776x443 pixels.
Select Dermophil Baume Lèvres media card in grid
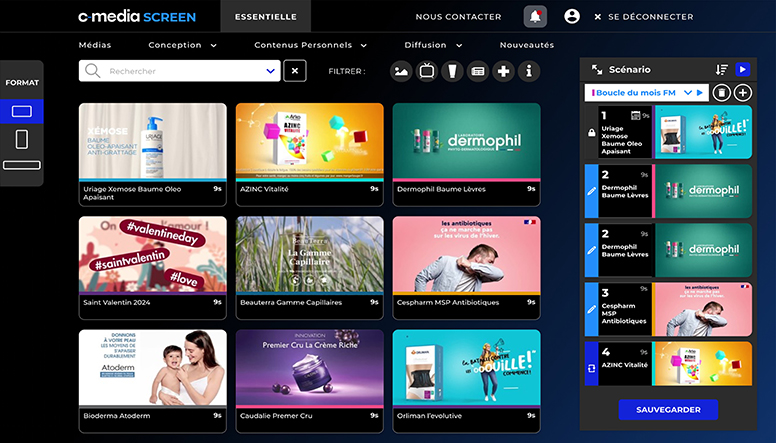(x=466, y=154)
